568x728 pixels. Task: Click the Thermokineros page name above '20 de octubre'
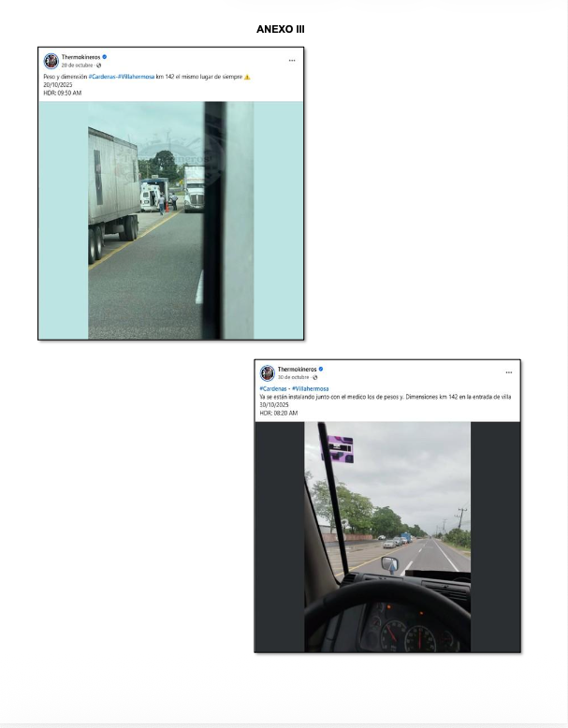point(80,57)
